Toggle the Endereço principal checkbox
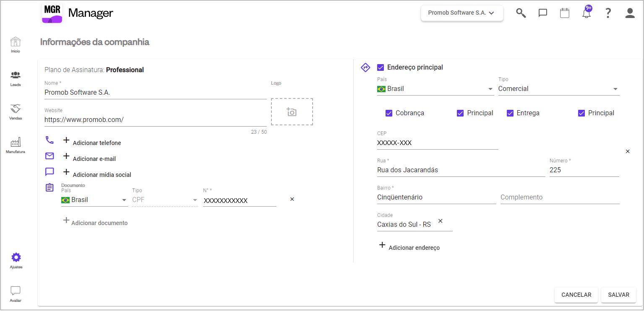The height and width of the screenshot is (311, 644). click(381, 67)
